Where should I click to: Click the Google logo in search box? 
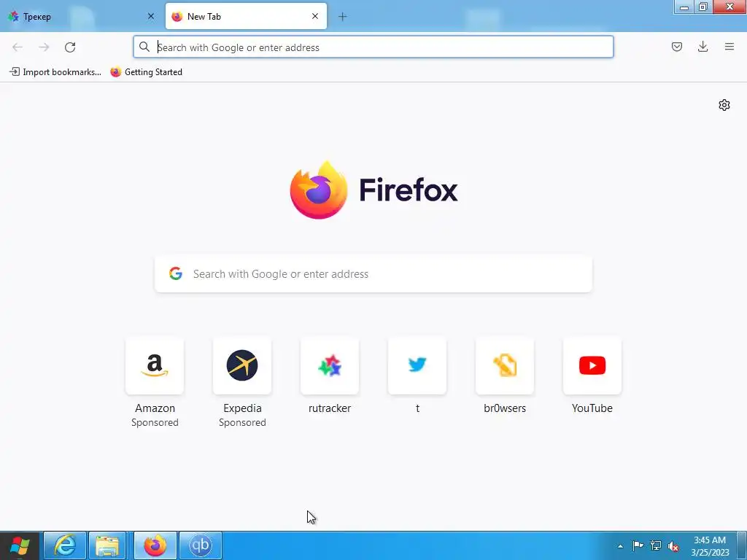click(176, 273)
